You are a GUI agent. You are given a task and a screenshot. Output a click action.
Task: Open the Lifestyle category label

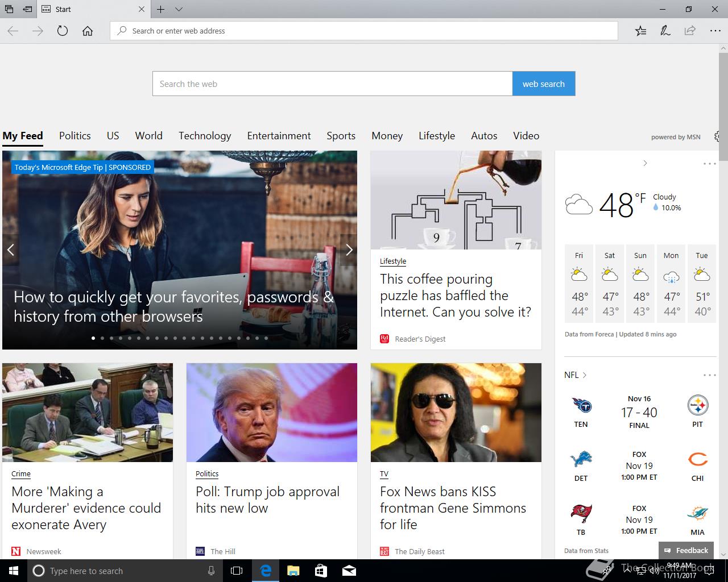(393, 261)
